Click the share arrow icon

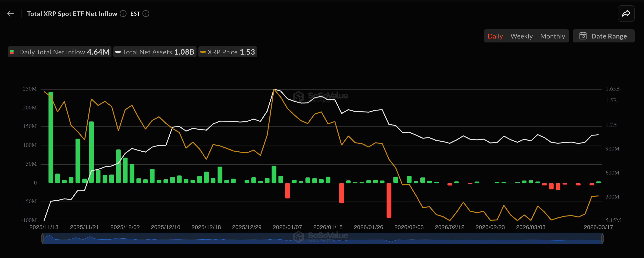point(626,14)
